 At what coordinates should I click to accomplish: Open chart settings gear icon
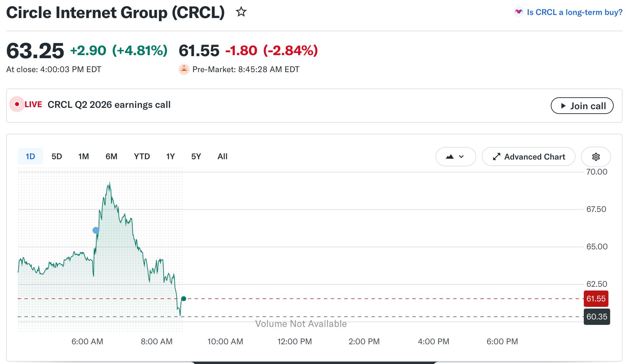[x=596, y=157]
